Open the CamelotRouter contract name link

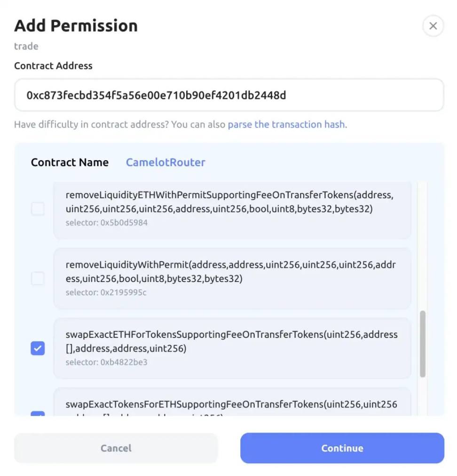coord(165,163)
